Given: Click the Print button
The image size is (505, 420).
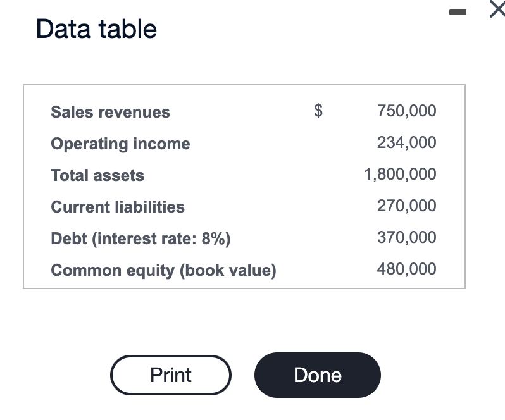Looking at the screenshot, I should point(171,375).
